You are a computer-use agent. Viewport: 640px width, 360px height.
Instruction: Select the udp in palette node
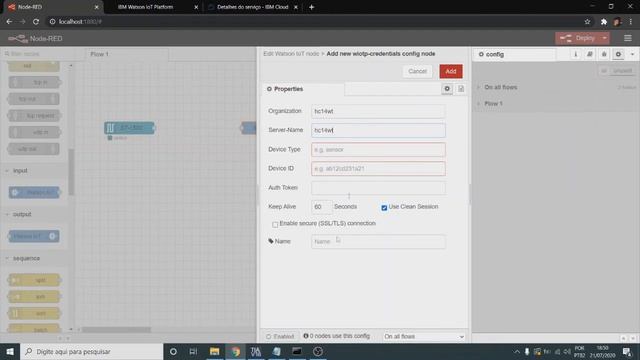tap(34, 132)
